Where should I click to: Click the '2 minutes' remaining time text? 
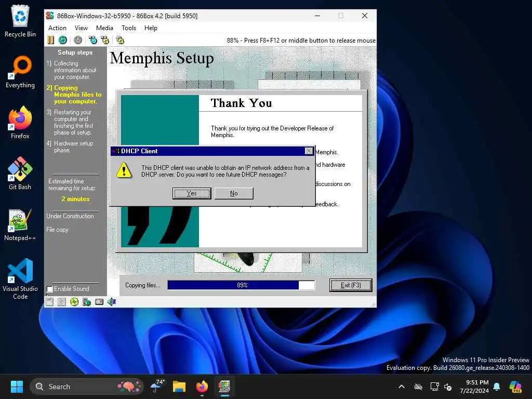pyautogui.click(x=75, y=199)
